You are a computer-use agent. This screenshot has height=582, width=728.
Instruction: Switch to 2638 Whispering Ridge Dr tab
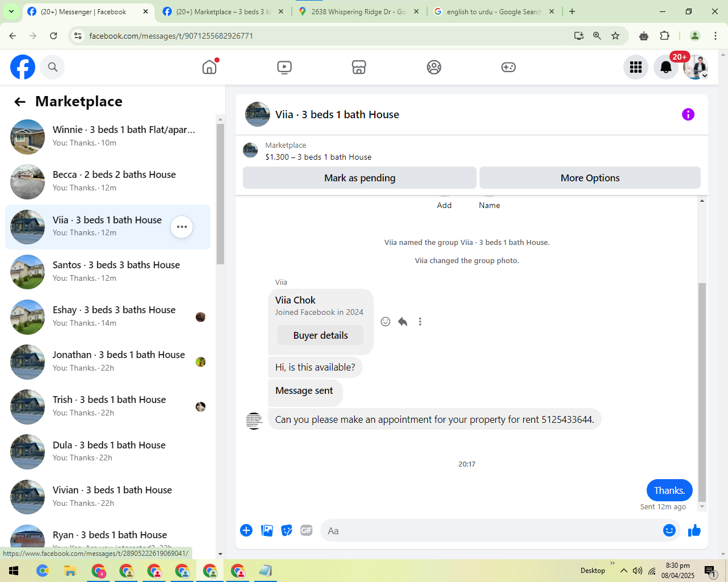tap(358, 12)
